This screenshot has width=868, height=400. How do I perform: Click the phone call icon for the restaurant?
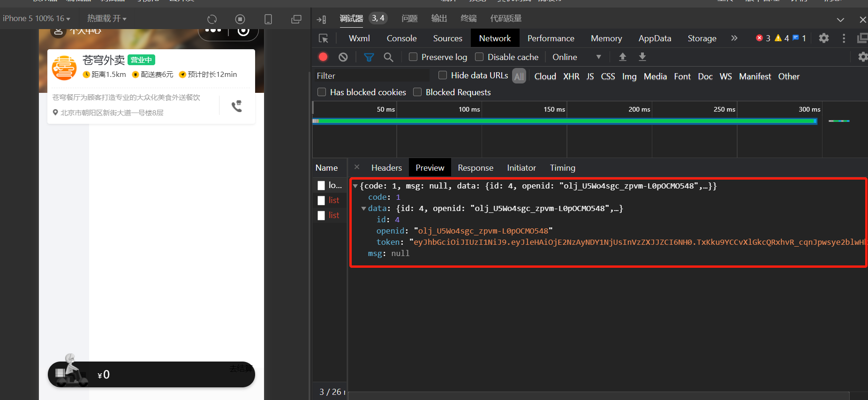[x=237, y=106]
